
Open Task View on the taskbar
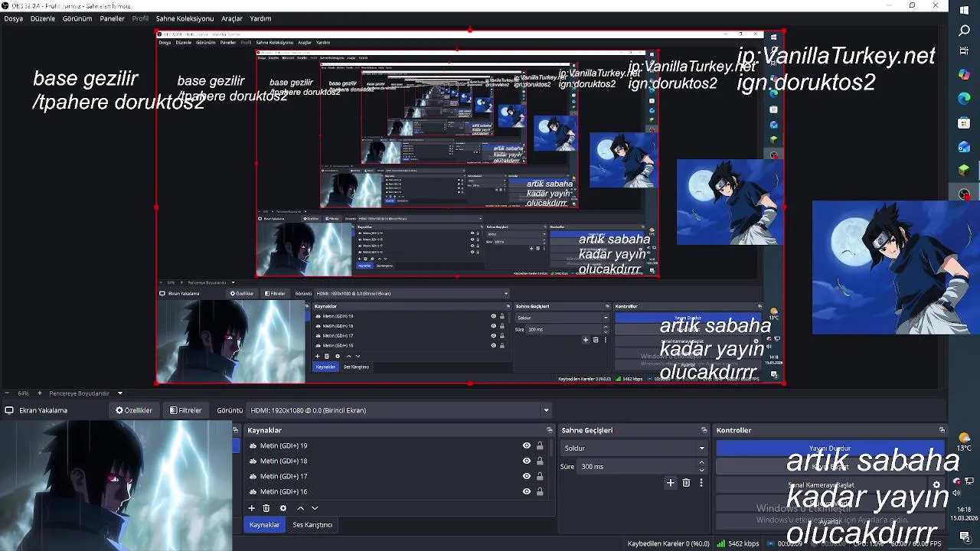point(965,51)
